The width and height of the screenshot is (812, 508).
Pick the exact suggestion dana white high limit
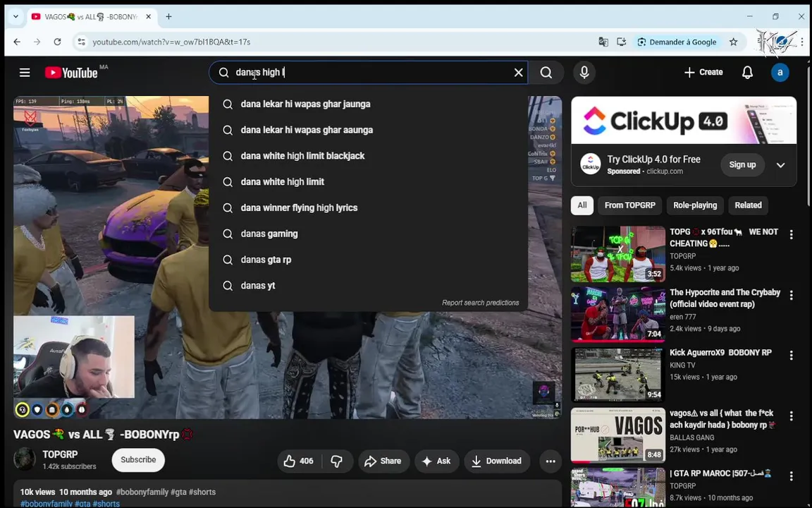(368, 182)
